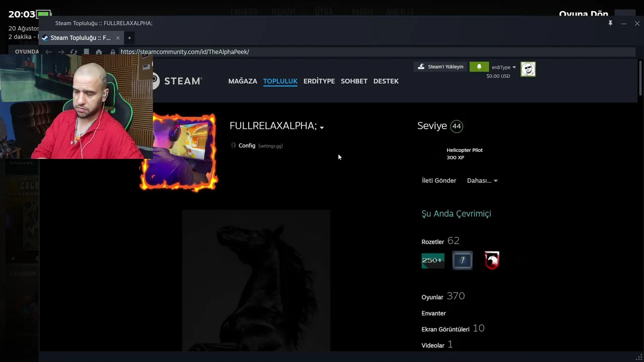Expand the Dahası more-actions dropdown
Screen dimensions: 644x362
point(482,180)
